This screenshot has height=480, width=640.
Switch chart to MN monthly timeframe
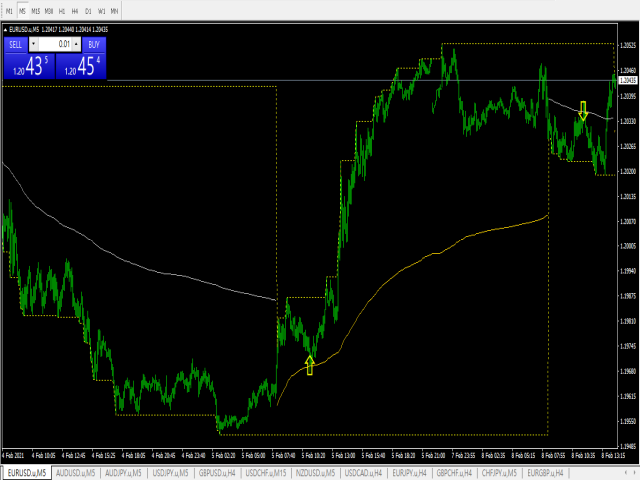tap(114, 11)
